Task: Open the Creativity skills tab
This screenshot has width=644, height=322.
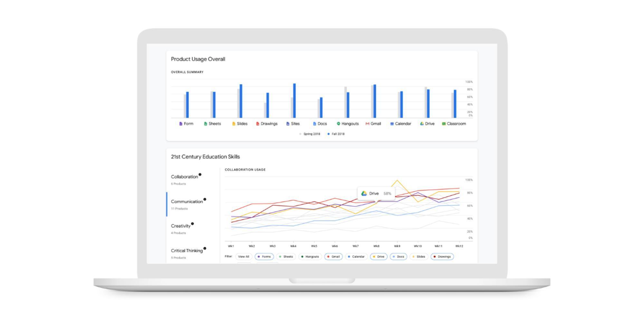Action: (193, 229)
